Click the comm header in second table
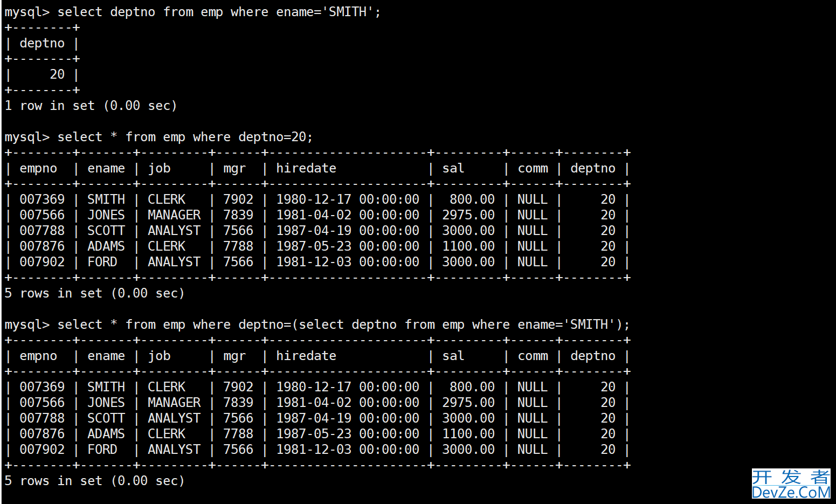This screenshot has height=504, width=836. coord(533,168)
